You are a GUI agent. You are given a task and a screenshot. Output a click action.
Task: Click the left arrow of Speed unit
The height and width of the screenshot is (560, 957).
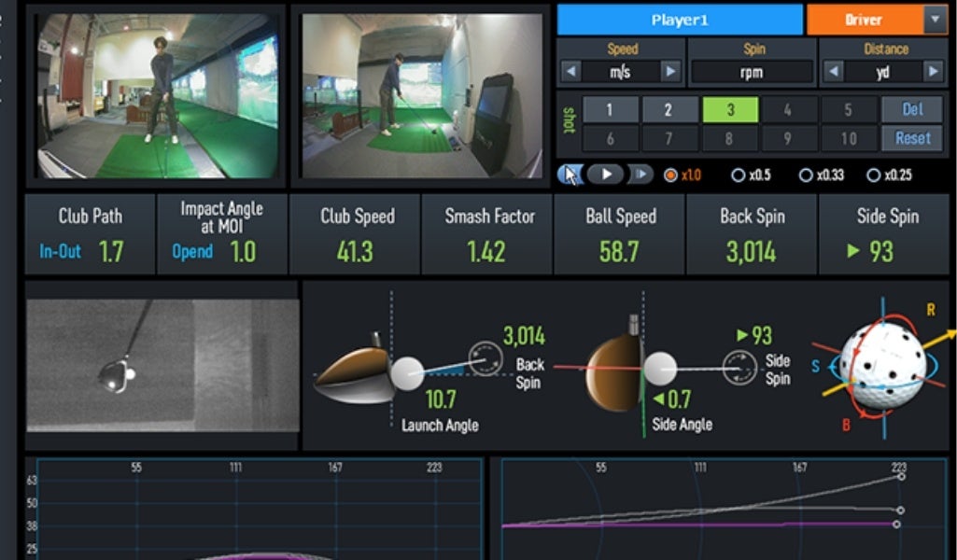[x=570, y=72]
